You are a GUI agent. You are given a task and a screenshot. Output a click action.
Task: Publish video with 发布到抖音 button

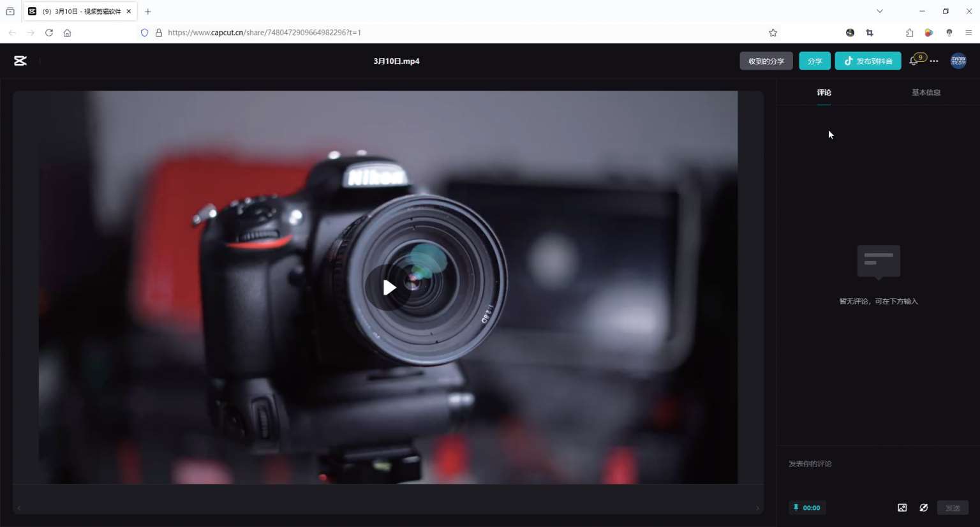click(x=868, y=61)
